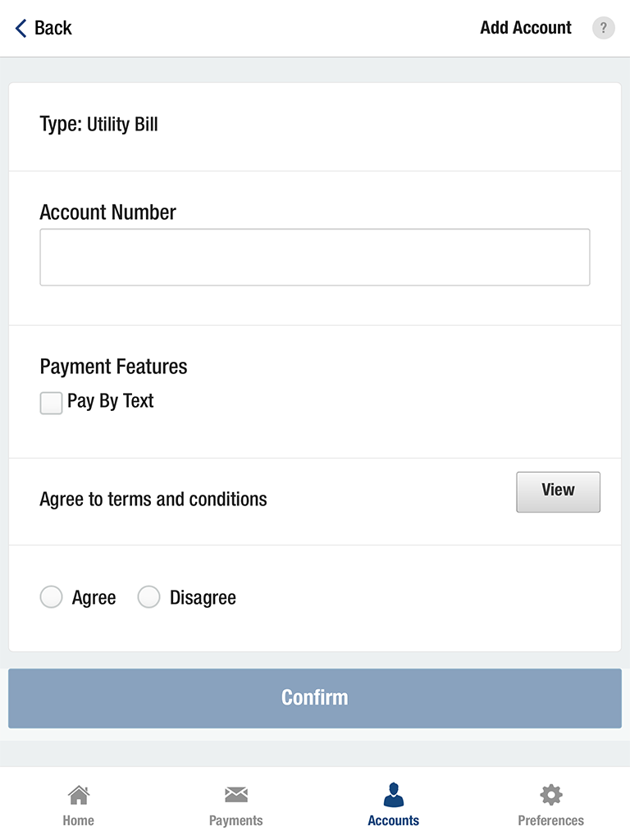Viewport: 630px width, 840px height.
Task: Open help via the question mark icon
Action: [x=604, y=28]
